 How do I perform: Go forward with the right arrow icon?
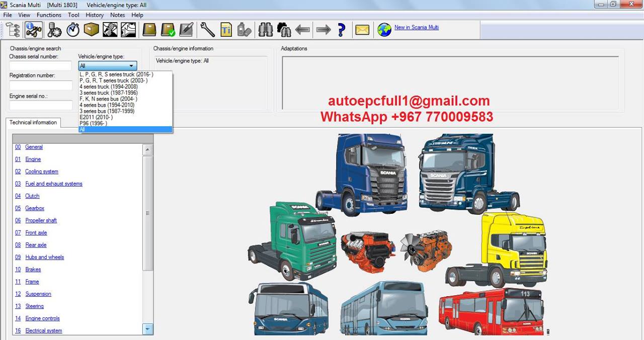point(324,30)
